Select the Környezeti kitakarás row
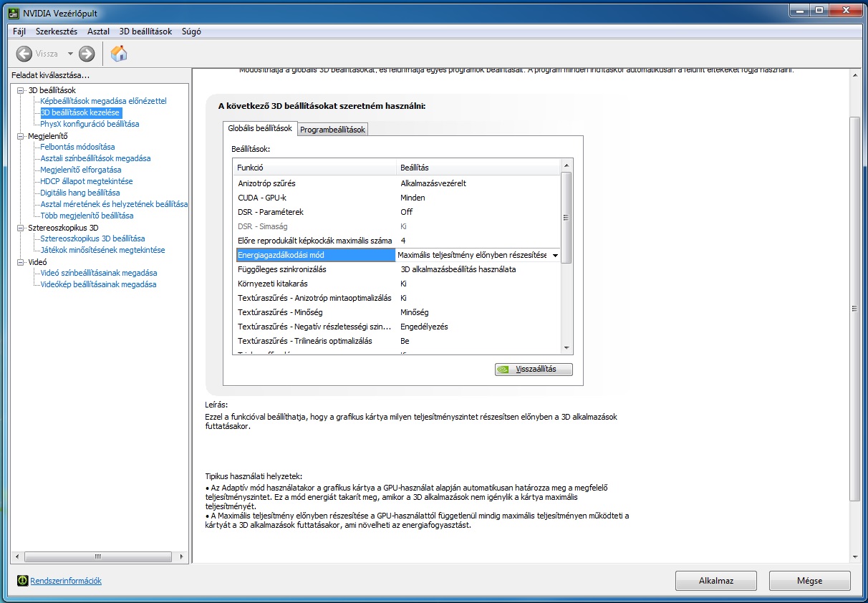The width and height of the screenshot is (868, 603). click(x=397, y=284)
